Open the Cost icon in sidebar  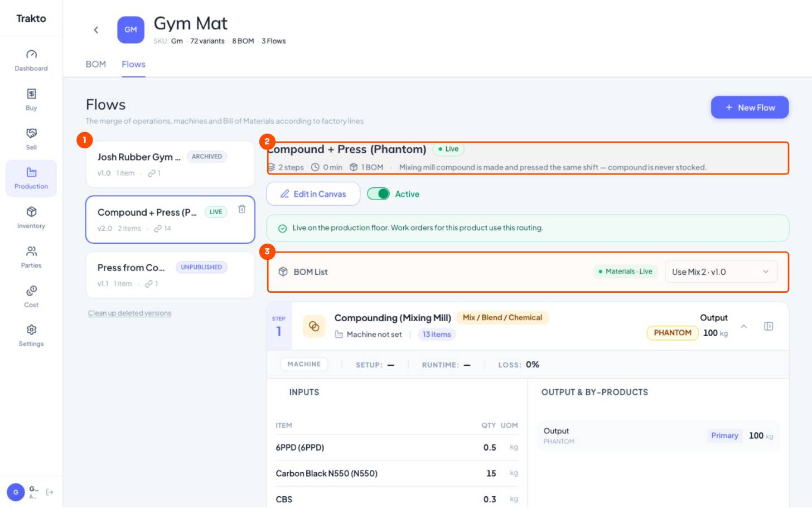[x=31, y=291]
